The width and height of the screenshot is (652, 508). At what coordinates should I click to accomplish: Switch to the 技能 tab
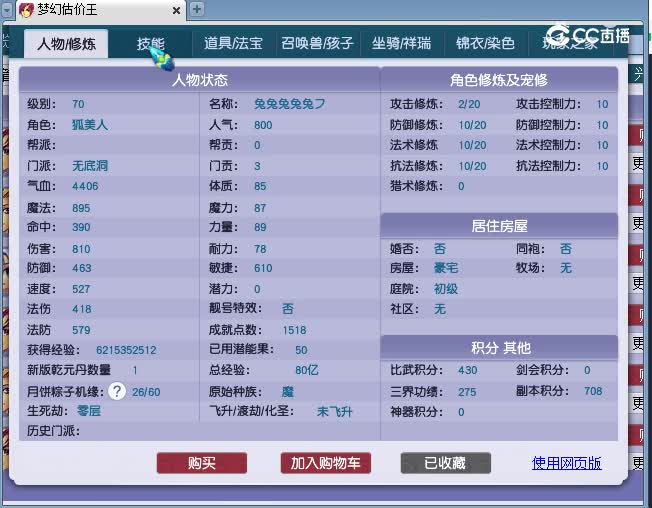pyautogui.click(x=151, y=44)
